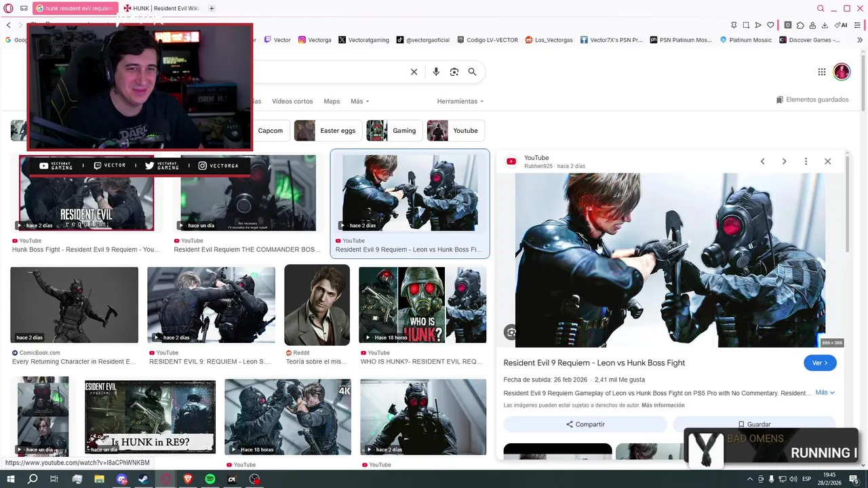Image resolution: width=868 pixels, height=488 pixels.
Task: Expand the Herramientas dropdown
Action: point(460,102)
